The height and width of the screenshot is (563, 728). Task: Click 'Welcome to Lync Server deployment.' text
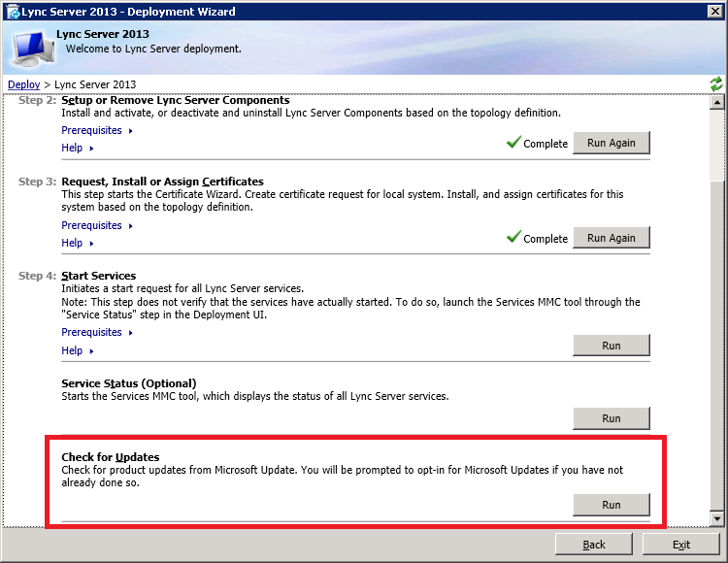tap(153, 49)
